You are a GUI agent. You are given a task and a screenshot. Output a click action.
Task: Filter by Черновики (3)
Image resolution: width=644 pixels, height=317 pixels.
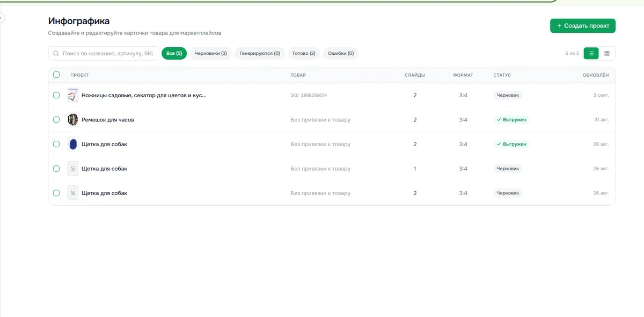210,53
